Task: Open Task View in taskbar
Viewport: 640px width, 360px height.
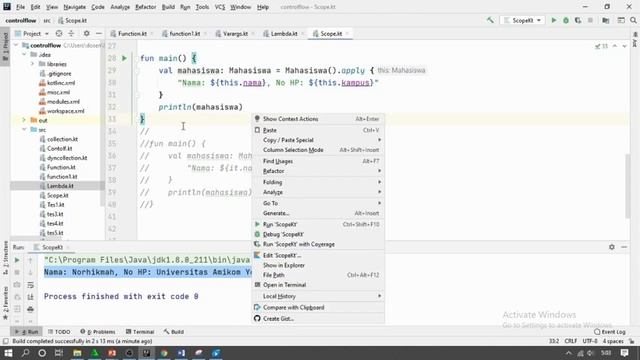Action: tap(59, 353)
